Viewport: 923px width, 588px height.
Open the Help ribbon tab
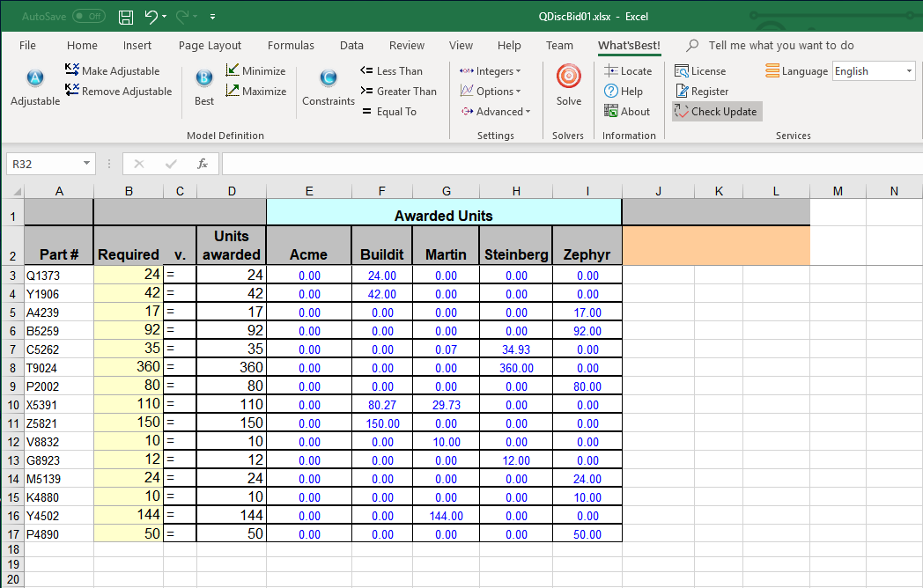(x=509, y=45)
